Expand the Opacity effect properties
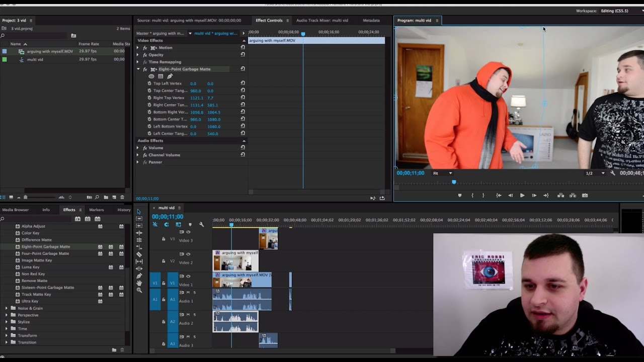The image size is (644, 362). pos(138,55)
